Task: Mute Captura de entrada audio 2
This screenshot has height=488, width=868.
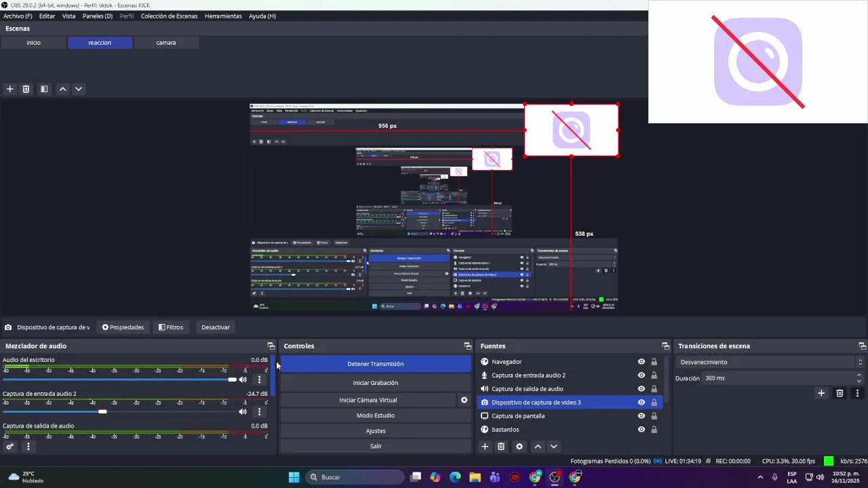Action: (243, 411)
